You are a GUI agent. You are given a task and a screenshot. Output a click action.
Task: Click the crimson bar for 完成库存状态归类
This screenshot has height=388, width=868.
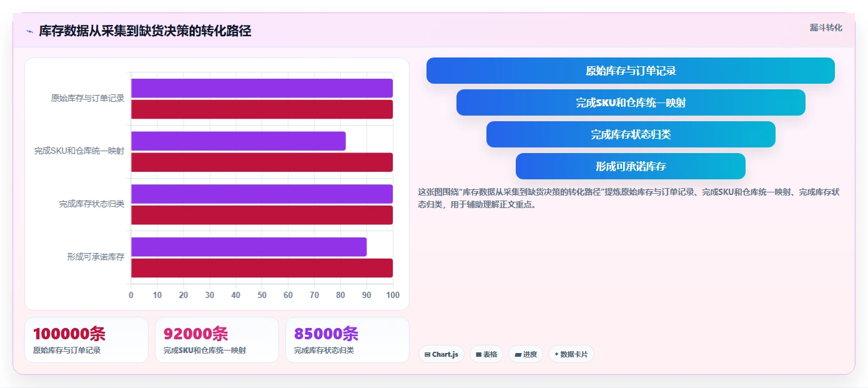coord(262,215)
